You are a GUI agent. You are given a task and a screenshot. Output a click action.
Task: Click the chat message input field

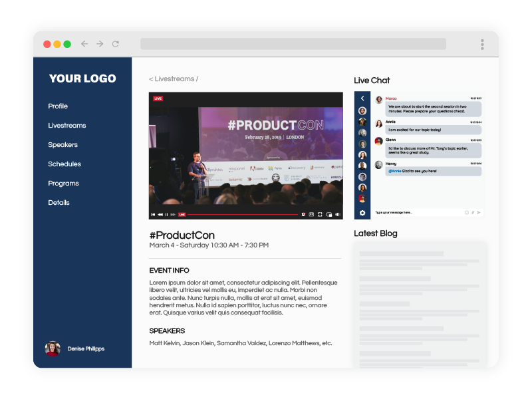(416, 213)
